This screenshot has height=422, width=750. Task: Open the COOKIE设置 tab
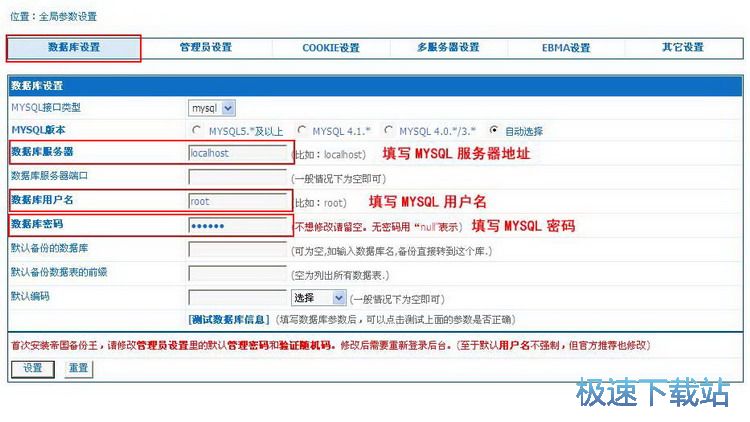[x=331, y=48]
